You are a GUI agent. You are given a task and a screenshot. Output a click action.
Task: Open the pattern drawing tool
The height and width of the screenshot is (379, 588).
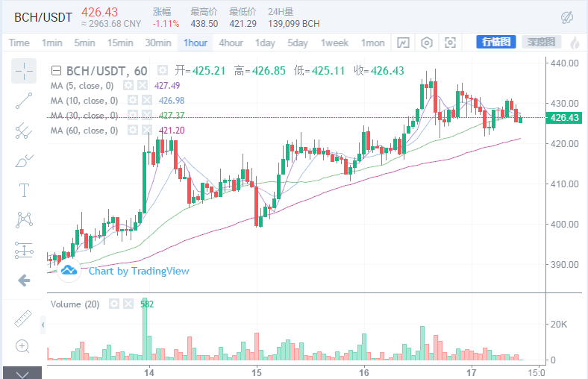[x=24, y=219]
